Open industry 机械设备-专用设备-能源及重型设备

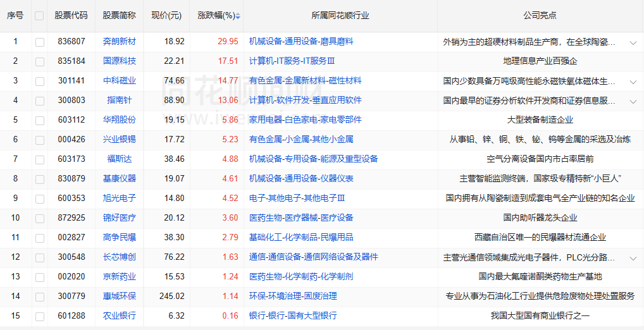click(313, 159)
